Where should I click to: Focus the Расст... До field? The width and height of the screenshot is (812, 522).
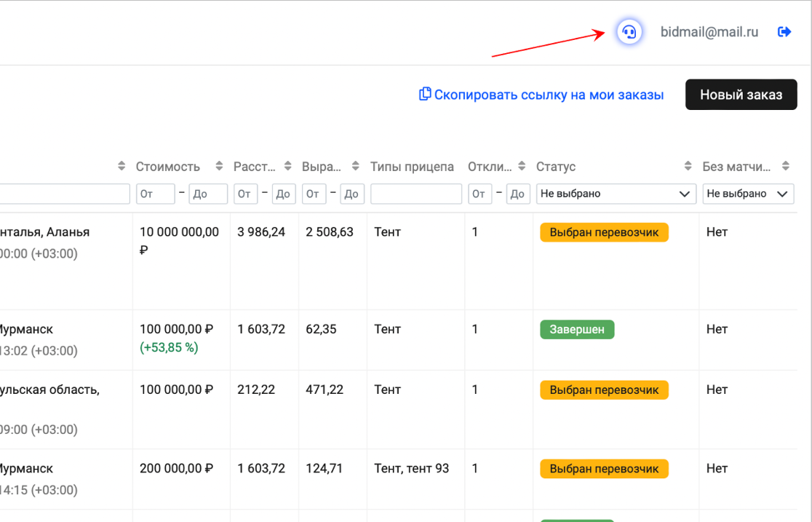[x=284, y=194]
